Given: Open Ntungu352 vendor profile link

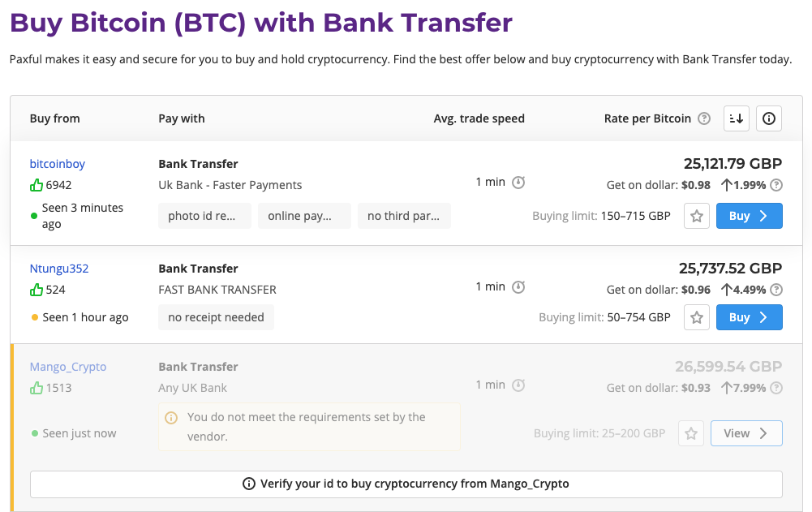Looking at the screenshot, I should pyautogui.click(x=59, y=269).
